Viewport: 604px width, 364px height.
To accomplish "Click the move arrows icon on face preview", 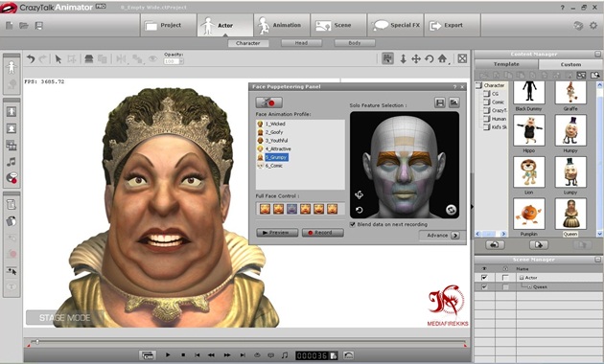I will tap(359, 195).
